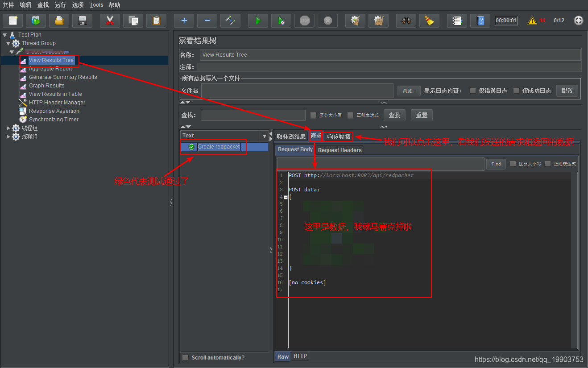The width and height of the screenshot is (588, 368).
Task: Switch to the Request Headers tab
Action: [340, 150]
